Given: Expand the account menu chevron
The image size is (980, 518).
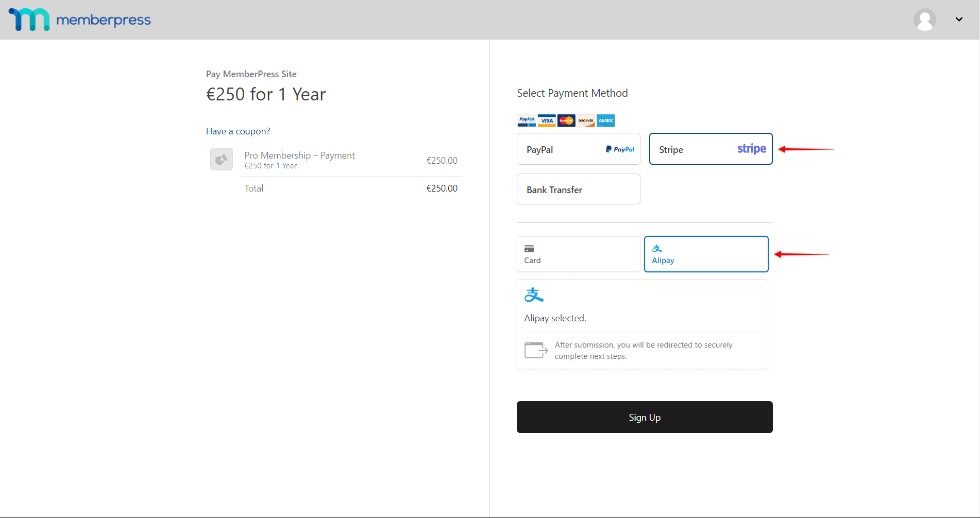Looking at the screenshot, I should [958, 20].
